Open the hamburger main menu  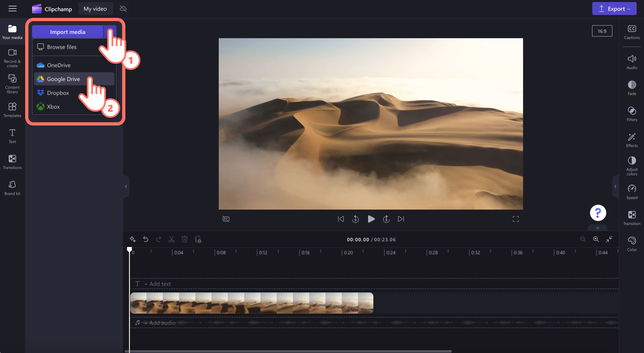coord(13,9)
